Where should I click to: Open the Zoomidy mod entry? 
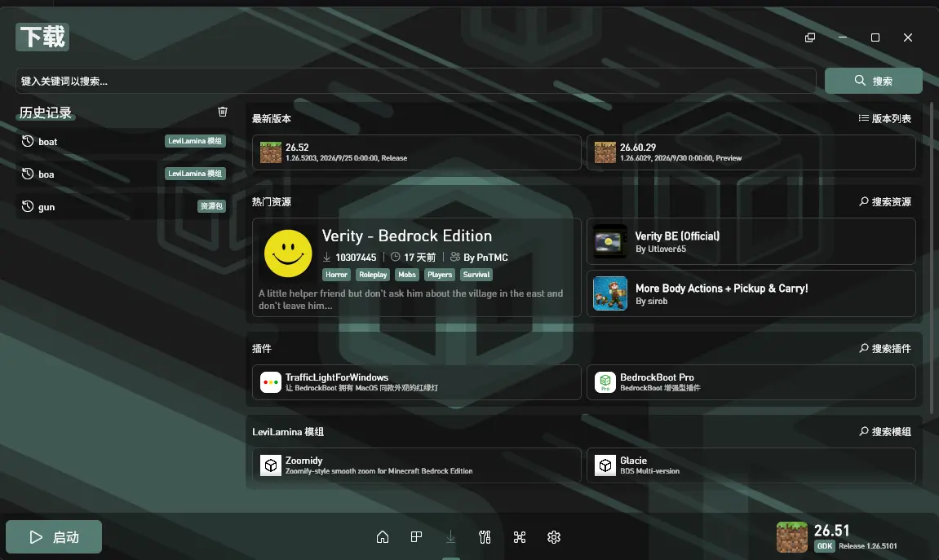click(417, 465)
